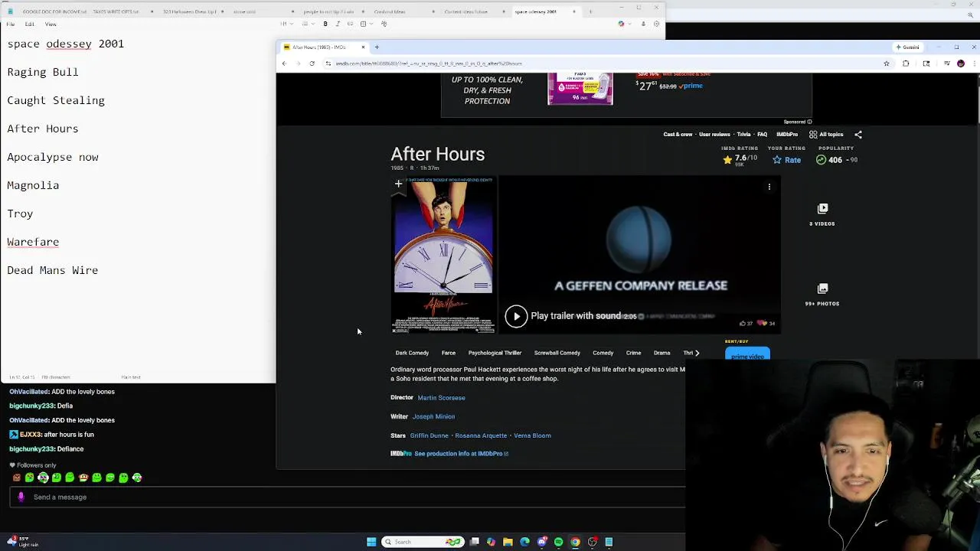Like the trailer with thumbs-up icon

click(743, 323)
